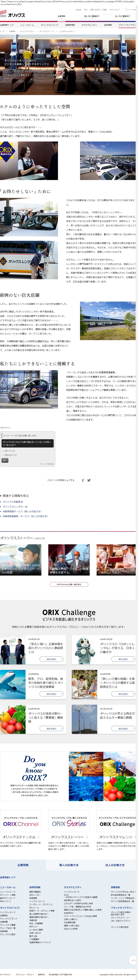Click 続きを読む on the 農事業 最前線 card

click(x=52, y=728)
